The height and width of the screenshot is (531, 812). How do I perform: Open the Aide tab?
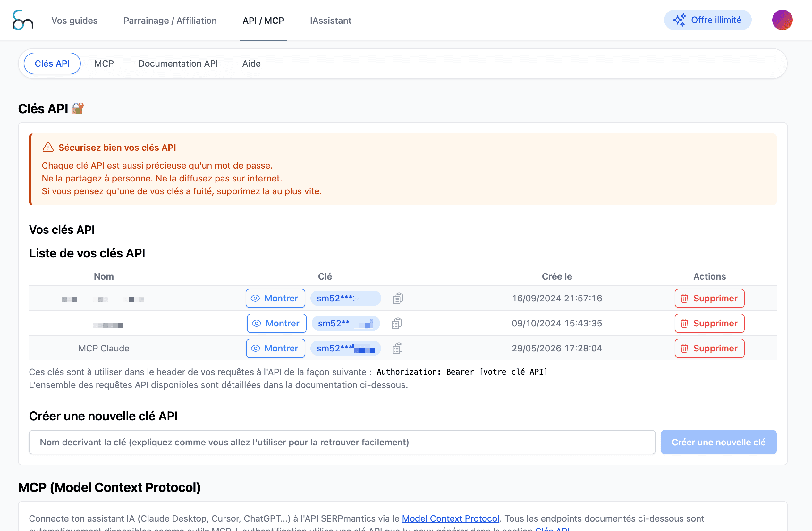click(251, 63)
